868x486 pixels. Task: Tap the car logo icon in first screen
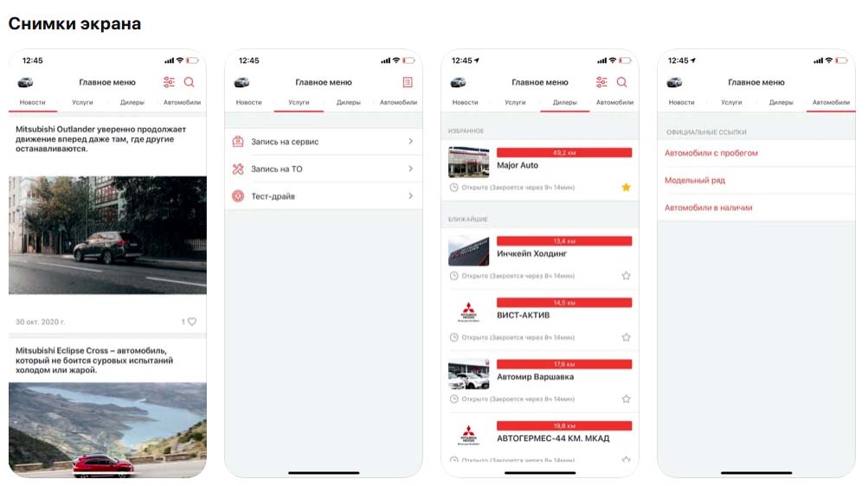[25, 82]
